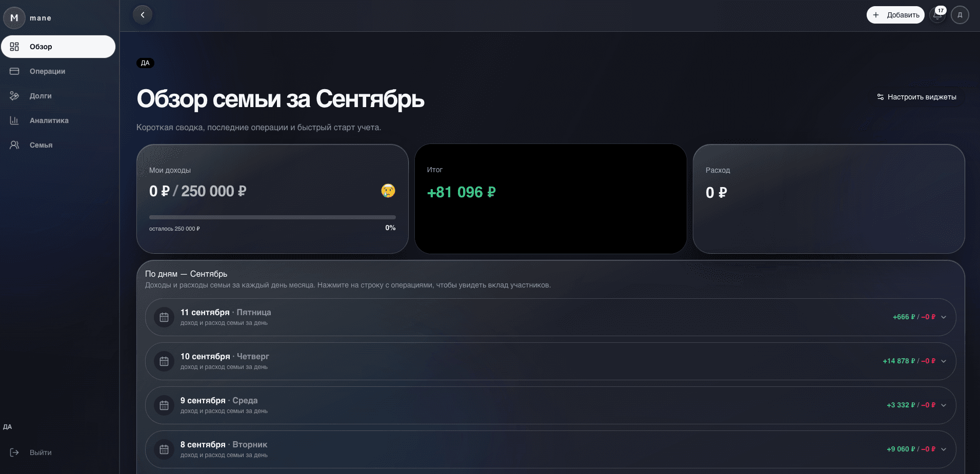Expand the 8 сентября row chevron
980x474 pixels.
point(944,449)
